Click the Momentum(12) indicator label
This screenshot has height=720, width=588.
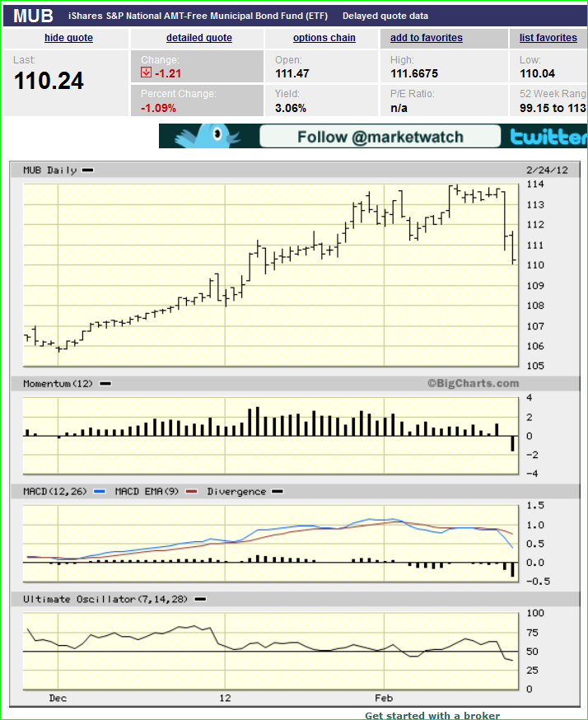click(58, 384)
